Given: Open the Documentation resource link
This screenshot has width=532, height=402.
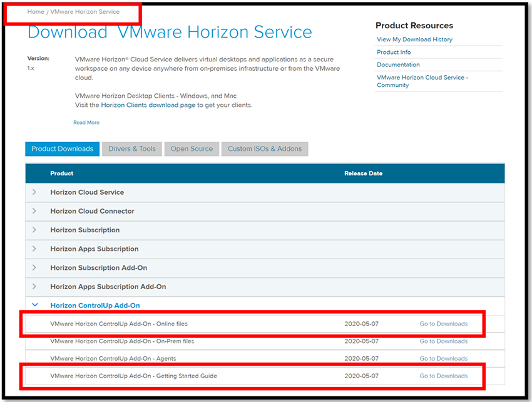Looking at the screenshot, I should (x=398, y=65).
